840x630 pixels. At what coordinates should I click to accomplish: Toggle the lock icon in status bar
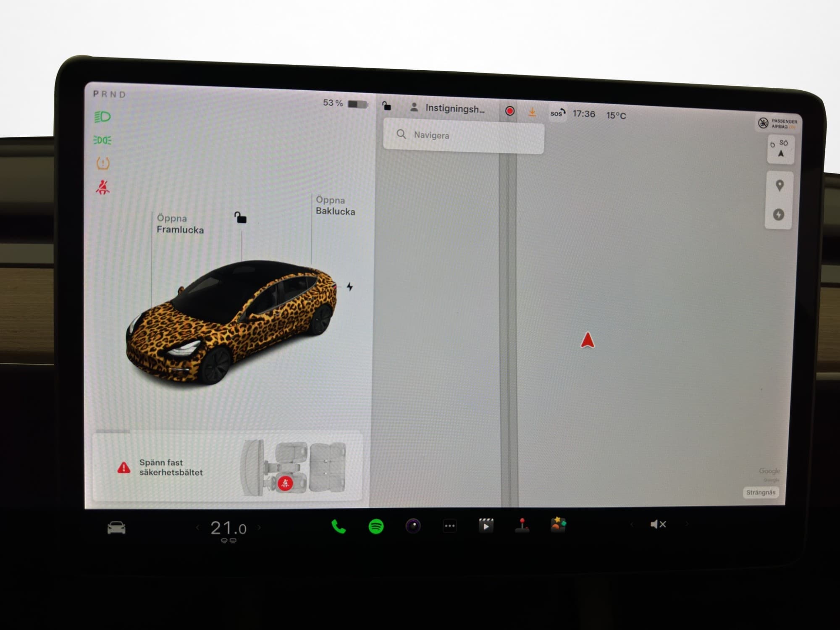tap(386, 106)
